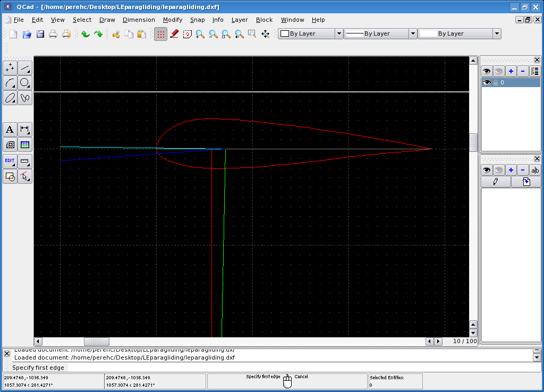Insert active block button

point(526,182)
